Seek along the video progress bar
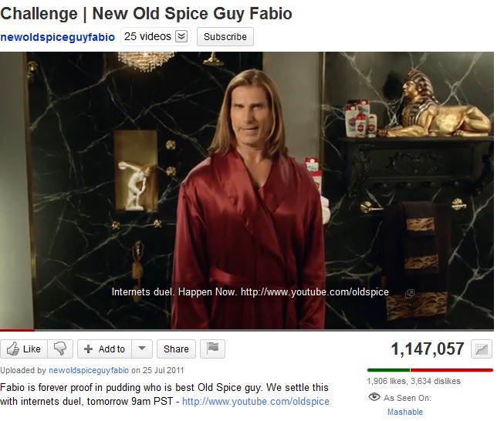Viewport: 504px width, 421px height. tap(247, 329)
